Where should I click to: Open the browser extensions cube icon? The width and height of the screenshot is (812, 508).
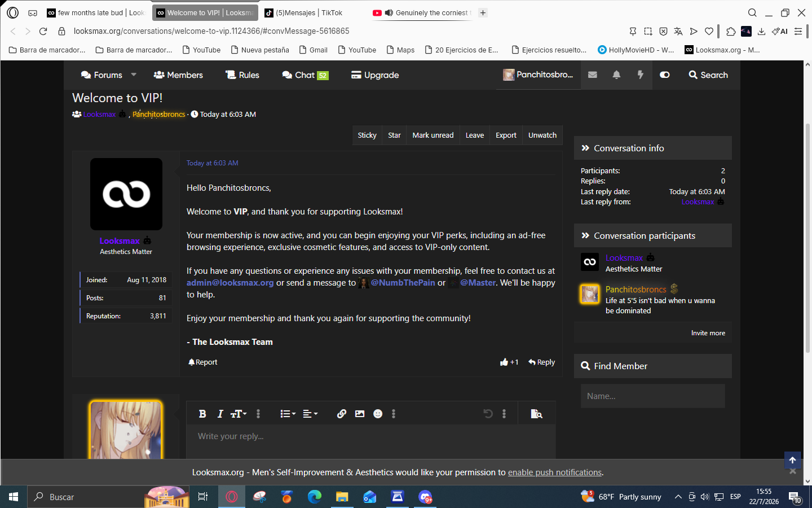[x=731, y=32]
